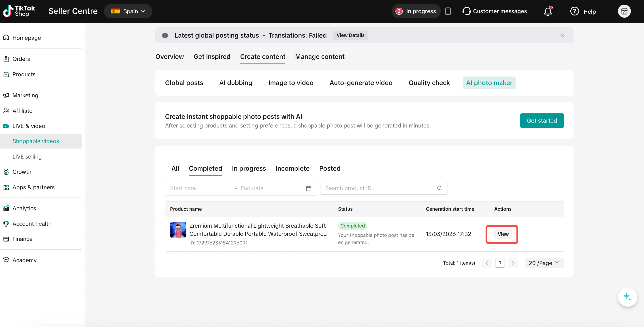Click the Search product ID field
The height and width of the screenshot is (327, 644).
377,188
